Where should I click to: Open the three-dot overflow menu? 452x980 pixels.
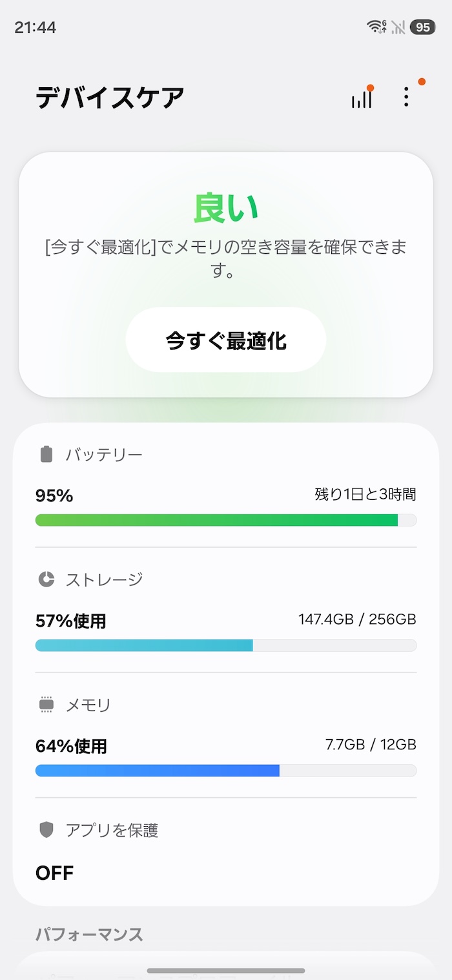pos(406,97)
